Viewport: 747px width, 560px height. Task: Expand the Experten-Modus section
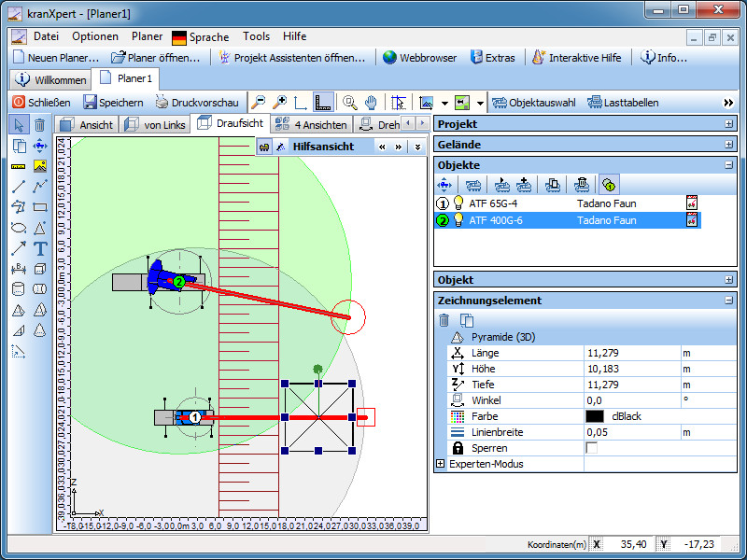[x=441, y=464]
